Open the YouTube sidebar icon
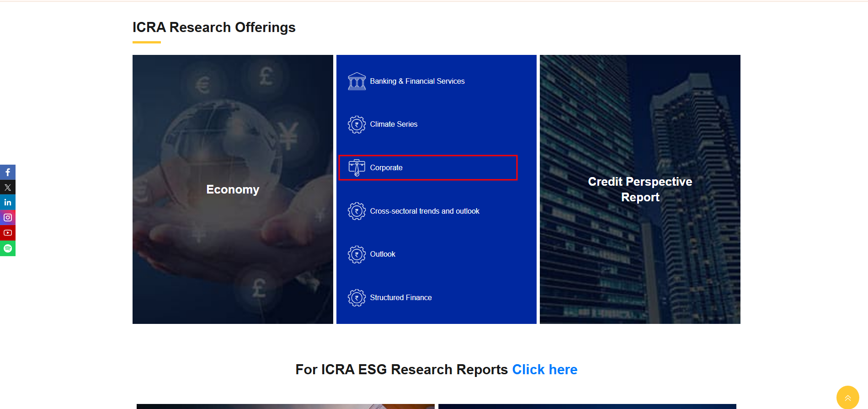 (x=8, y=233)
